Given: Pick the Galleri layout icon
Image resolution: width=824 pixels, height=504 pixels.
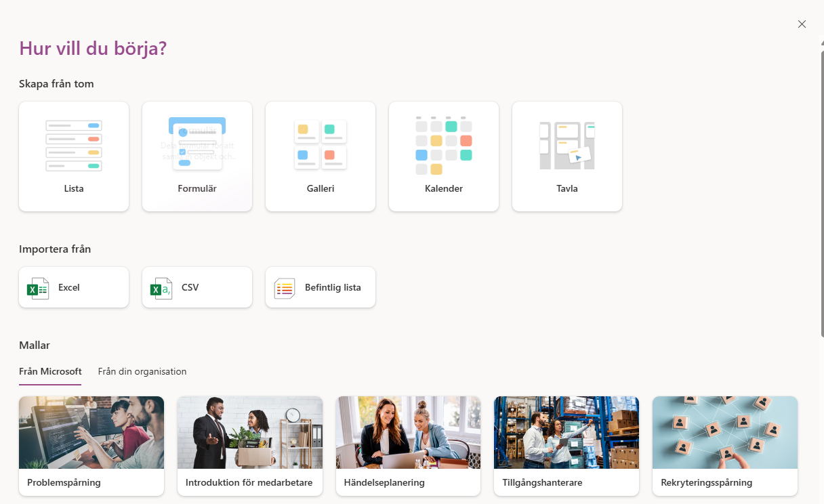Looking at the screenshot, I should pos(320,146).
